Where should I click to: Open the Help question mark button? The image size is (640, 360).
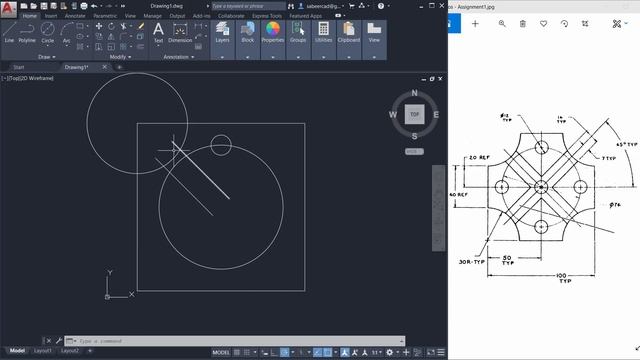(x=380, y=6)
